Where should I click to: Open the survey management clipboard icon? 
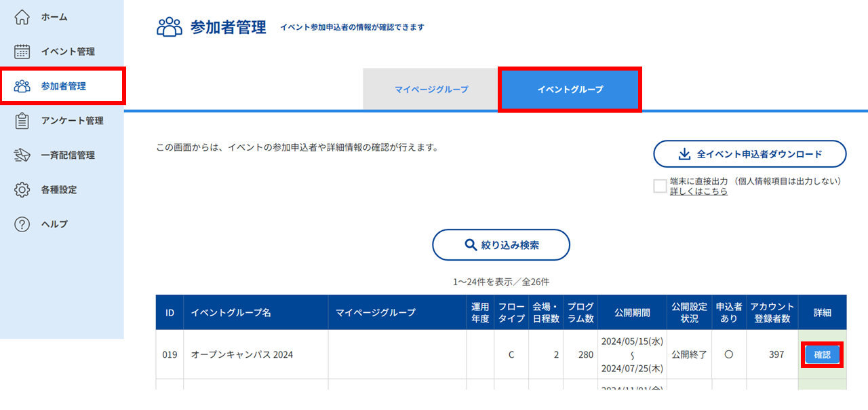22,121
